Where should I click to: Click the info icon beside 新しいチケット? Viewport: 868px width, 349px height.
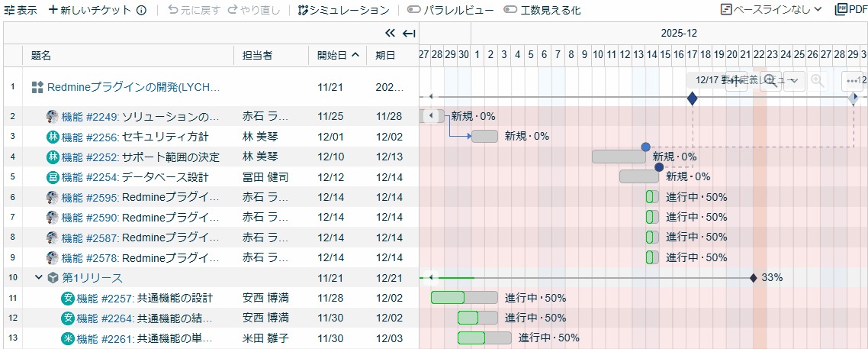click(x=141, y=10)
